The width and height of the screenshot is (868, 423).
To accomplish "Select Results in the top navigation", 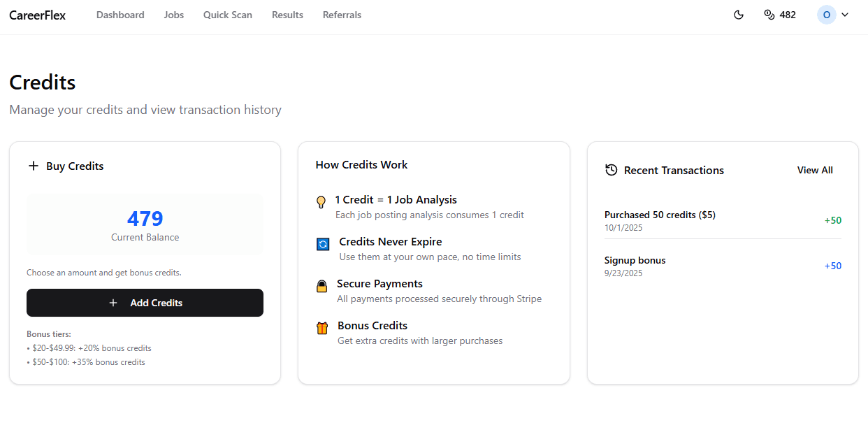I will 287,14.
